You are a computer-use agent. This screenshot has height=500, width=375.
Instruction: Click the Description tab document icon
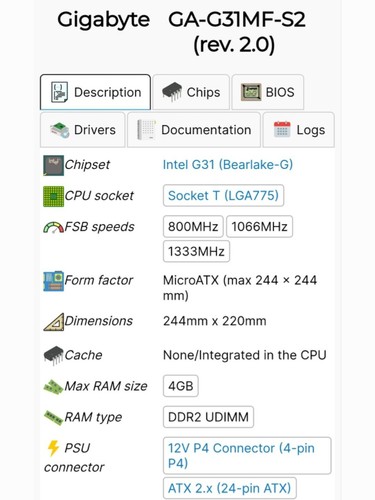click(x=59, y=92)
